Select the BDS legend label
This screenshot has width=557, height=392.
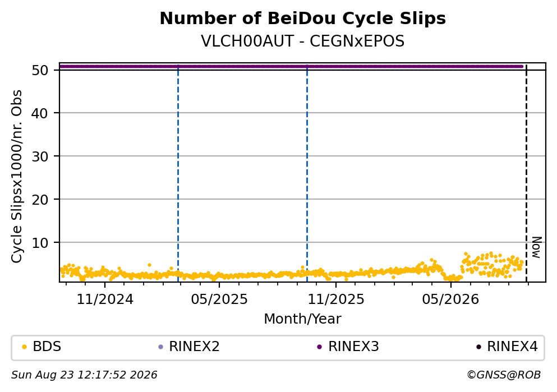point(47,347)
